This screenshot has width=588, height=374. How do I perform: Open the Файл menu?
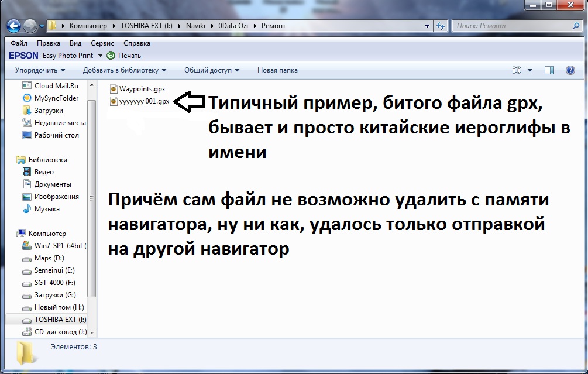(x=19, y=43)
